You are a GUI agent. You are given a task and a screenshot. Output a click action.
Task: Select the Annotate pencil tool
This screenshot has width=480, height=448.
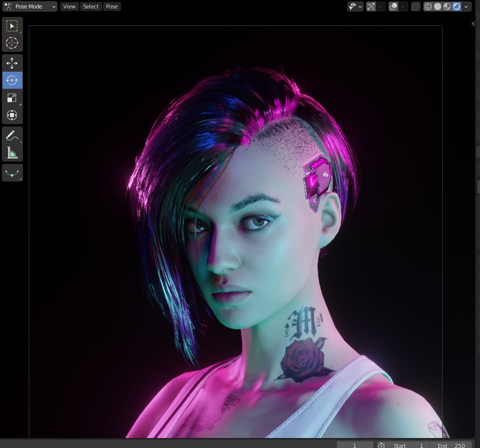(12, 135)
